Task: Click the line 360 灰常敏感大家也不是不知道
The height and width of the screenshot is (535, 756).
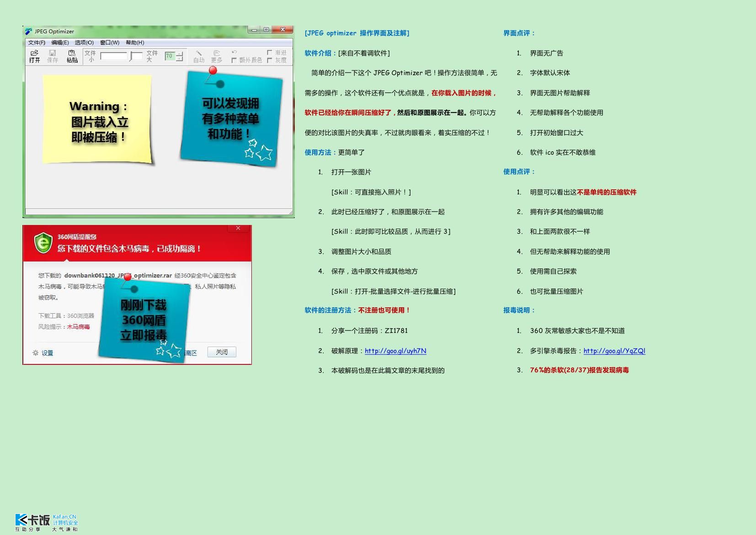Action: (577, 331)
